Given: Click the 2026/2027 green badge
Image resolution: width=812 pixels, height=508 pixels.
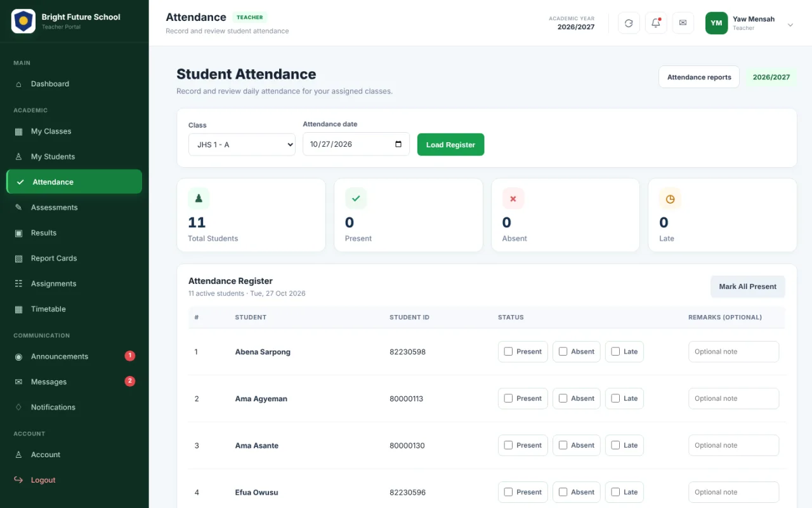Looking at the screenshot, I should 771,77.
